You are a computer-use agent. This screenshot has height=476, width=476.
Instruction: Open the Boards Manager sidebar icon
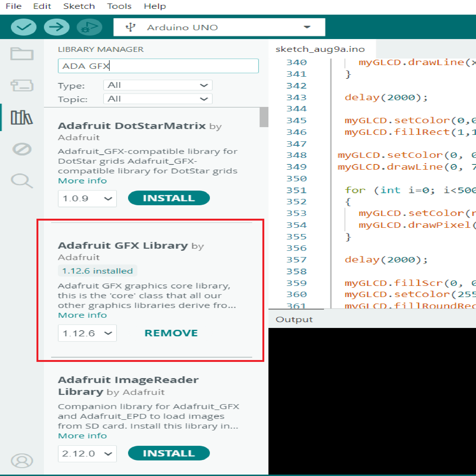(22, 86)
